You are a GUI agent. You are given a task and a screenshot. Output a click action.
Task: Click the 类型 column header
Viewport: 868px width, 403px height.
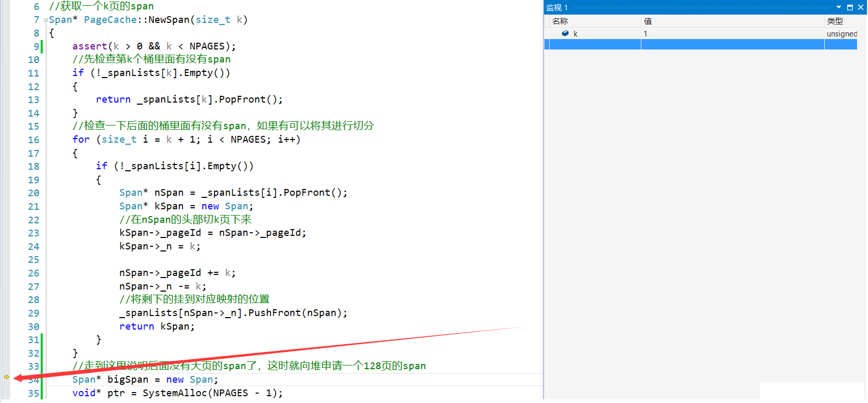(835, 21)
